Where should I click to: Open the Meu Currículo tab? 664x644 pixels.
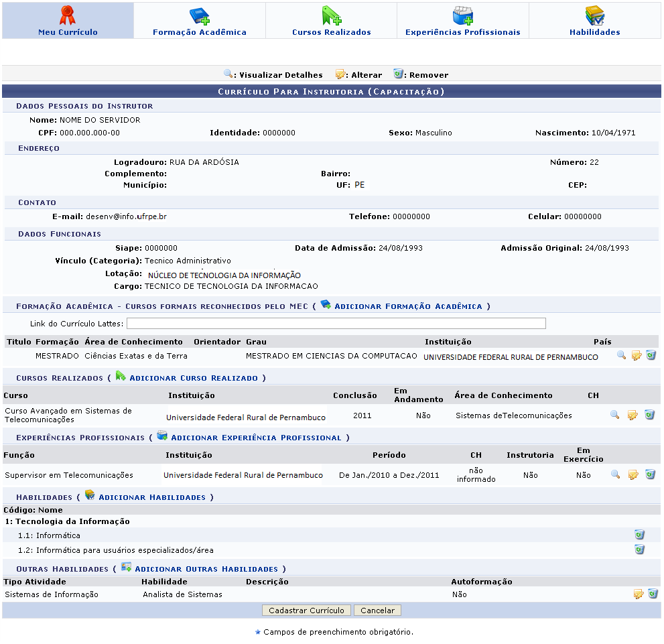pos(68,21)
